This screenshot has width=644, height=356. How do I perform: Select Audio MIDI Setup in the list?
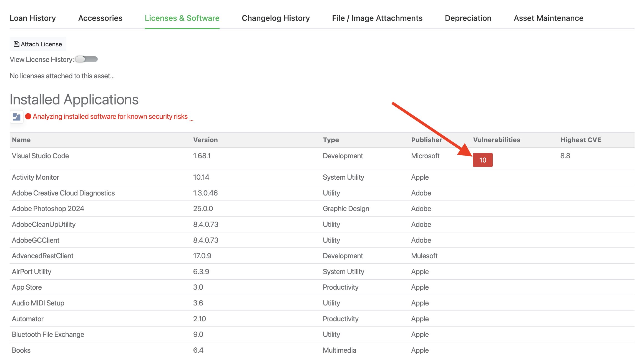[x=38, y=303]
